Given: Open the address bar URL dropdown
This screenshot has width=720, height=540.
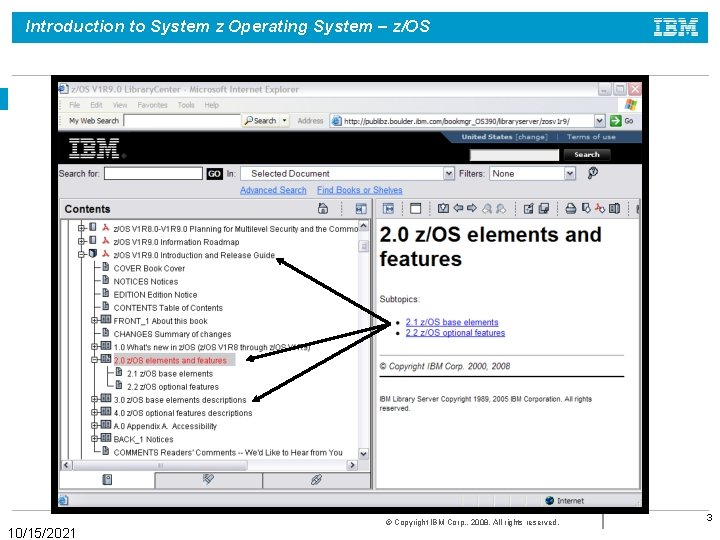Looking at the screenshot, I should coord(599,121).
